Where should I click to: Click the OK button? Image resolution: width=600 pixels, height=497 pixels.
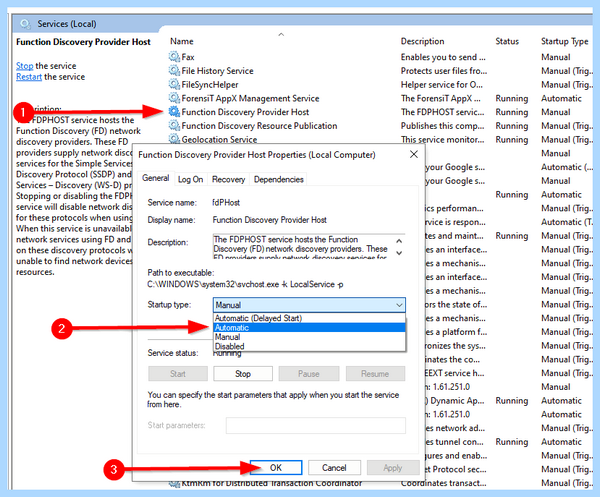click(276, 468)
